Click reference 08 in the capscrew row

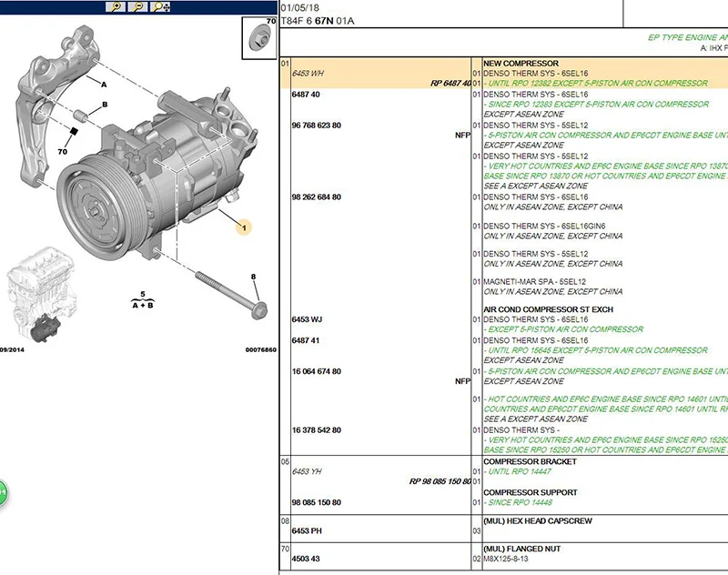(x=285, y=521)
